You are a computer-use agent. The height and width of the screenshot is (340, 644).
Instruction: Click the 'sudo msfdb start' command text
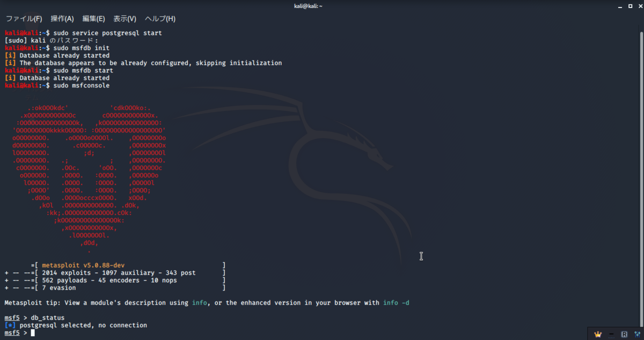click(x=83, y=71)
